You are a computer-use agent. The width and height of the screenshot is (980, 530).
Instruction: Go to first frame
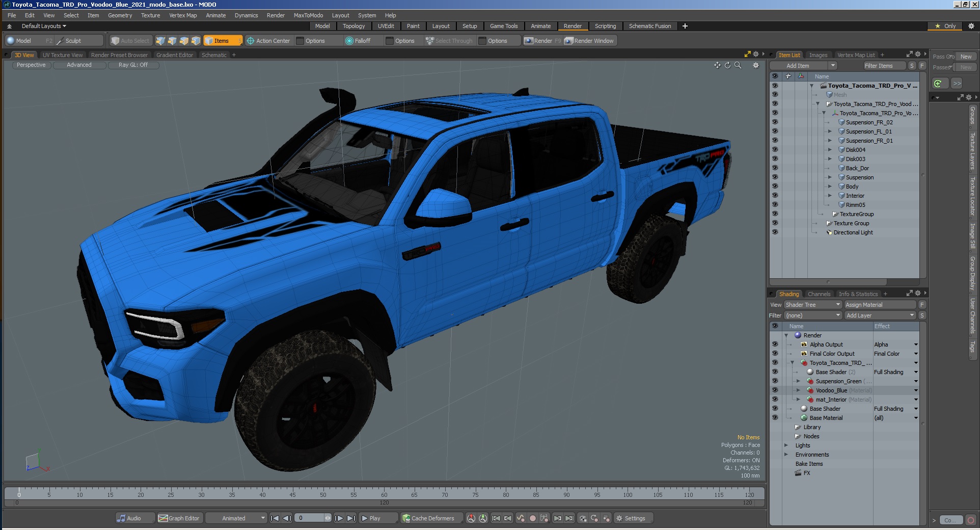275,518
